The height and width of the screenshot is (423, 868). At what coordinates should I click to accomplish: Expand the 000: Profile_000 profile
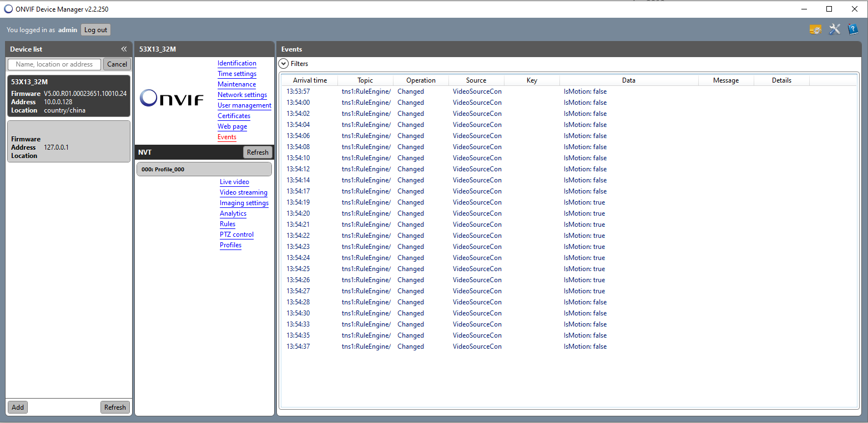[204, 169]
